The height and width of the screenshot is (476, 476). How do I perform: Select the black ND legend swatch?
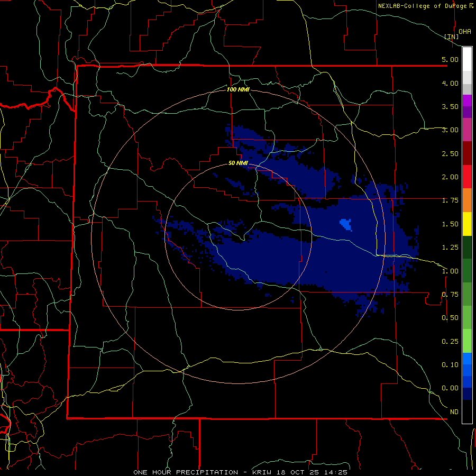tap(467, 411)
